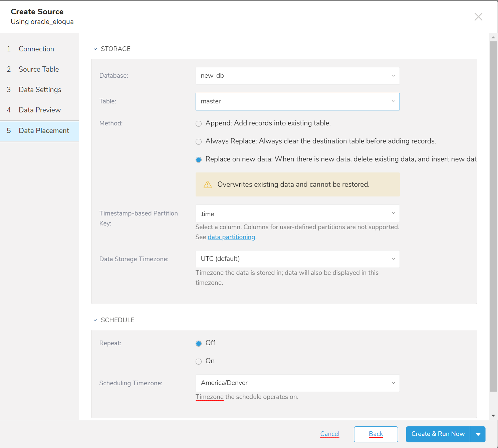
Task: Go to the Connection step
Action: (x=36, y=49)
